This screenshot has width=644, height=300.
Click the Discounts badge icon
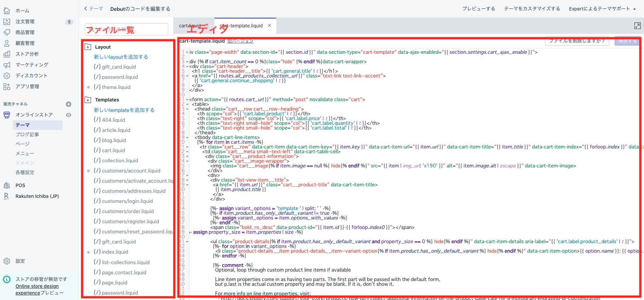(7, 76)
